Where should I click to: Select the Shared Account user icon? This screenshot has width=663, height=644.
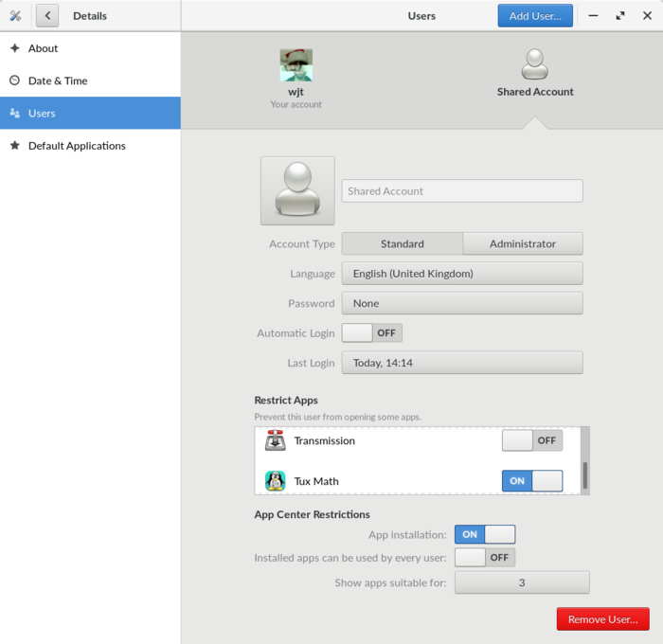(x=535, y=65)
